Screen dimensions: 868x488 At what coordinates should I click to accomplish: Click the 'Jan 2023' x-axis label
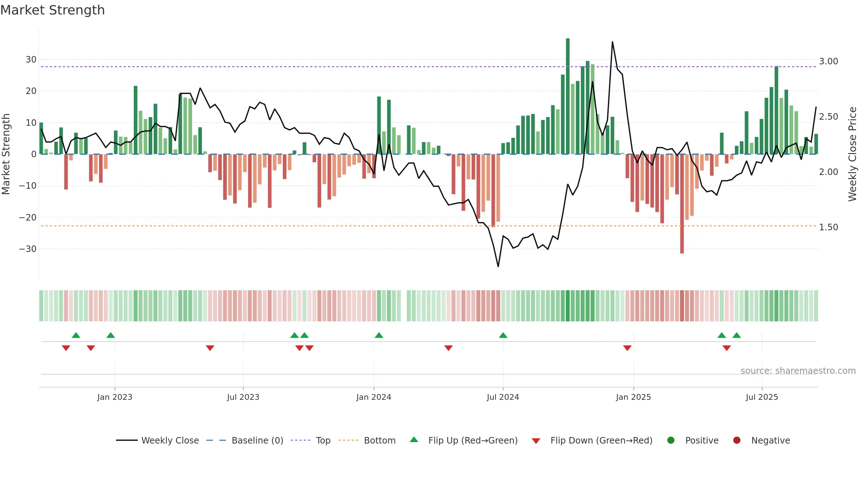click(115, 397)
